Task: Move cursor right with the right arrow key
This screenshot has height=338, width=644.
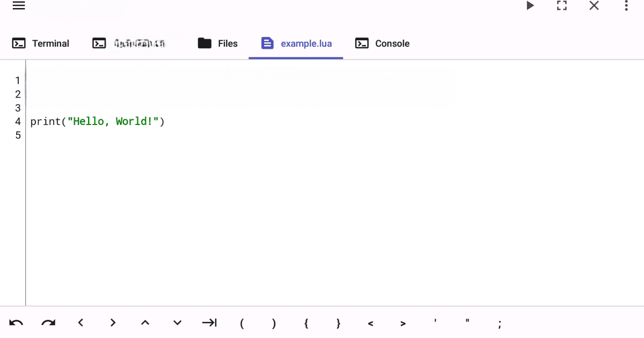Action: tap(113, 323)
